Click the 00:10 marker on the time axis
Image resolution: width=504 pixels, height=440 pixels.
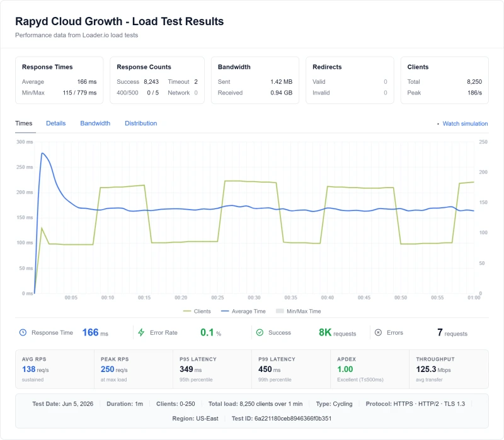[x=108, y=298]
